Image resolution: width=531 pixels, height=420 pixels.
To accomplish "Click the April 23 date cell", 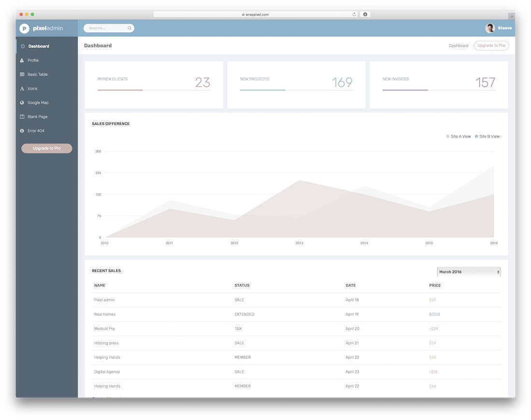I will click(352, 372).
